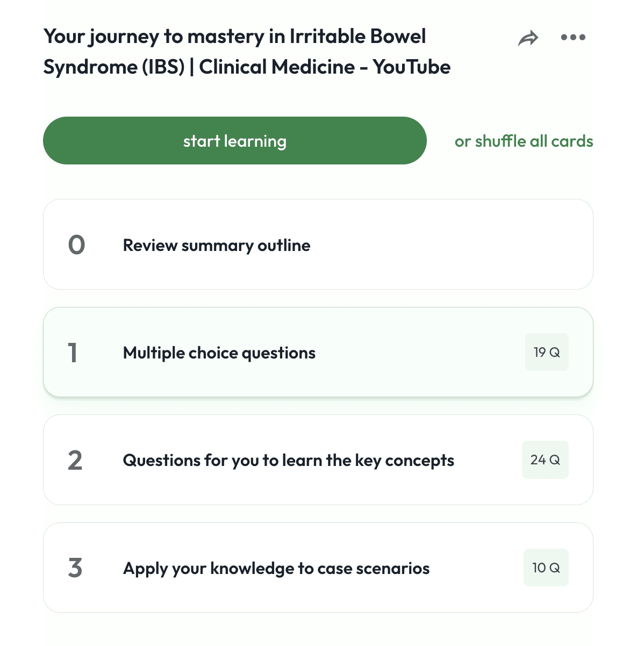Click the 10 Q count badge

(546, 568)
